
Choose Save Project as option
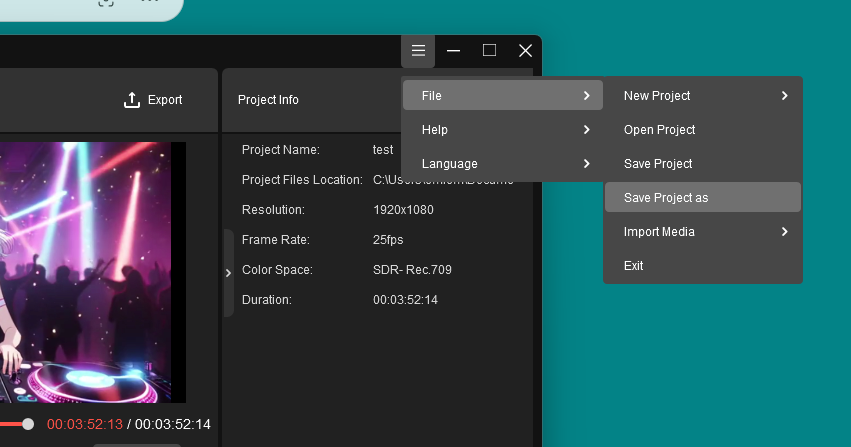coord(665,198)
